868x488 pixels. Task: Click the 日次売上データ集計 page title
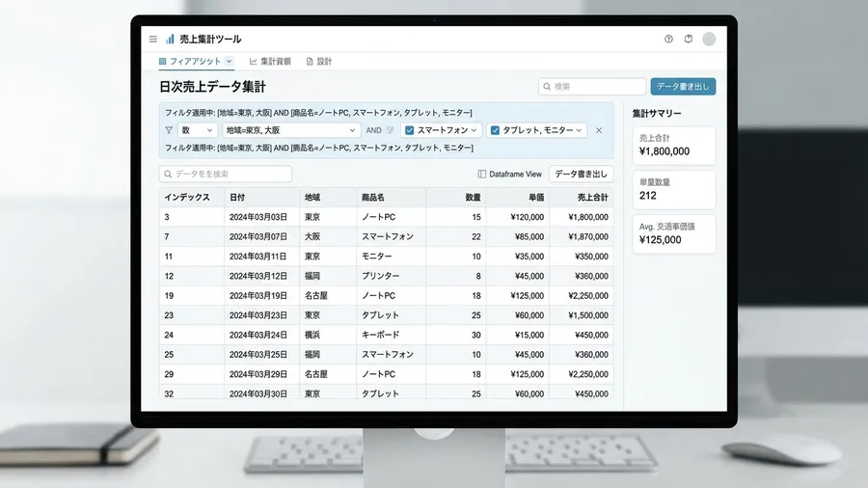(x=212, y=87)
